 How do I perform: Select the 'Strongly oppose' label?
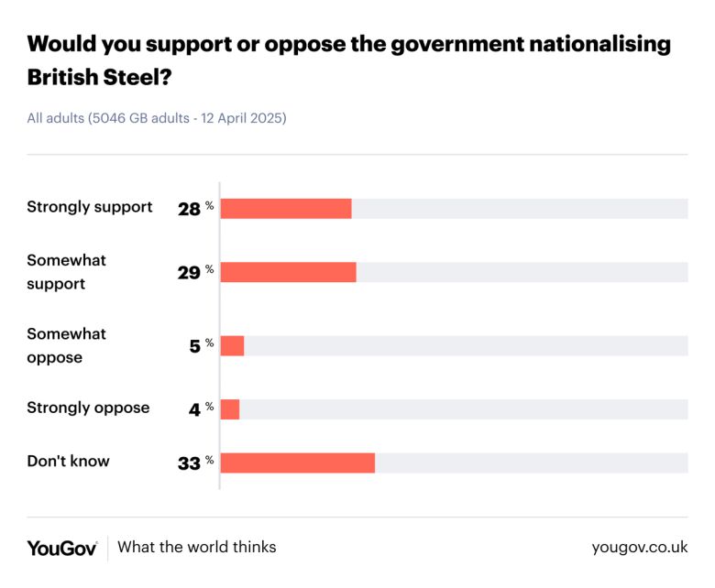coord(88,408)
